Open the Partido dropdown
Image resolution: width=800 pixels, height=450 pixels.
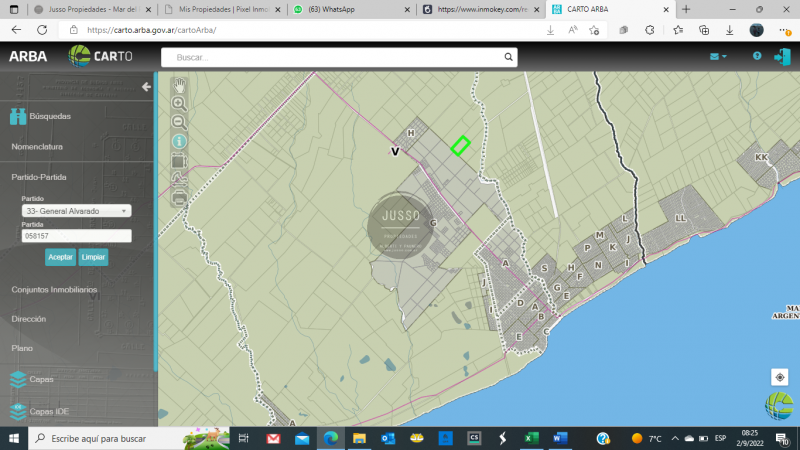point(76,211)
